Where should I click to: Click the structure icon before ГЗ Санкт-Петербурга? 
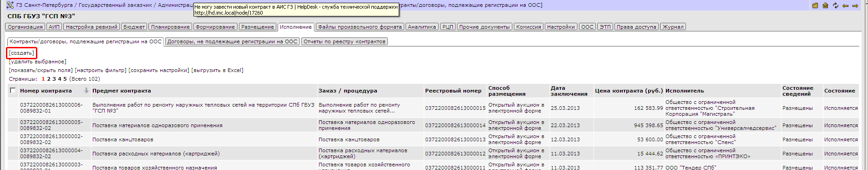coord(10,5)
